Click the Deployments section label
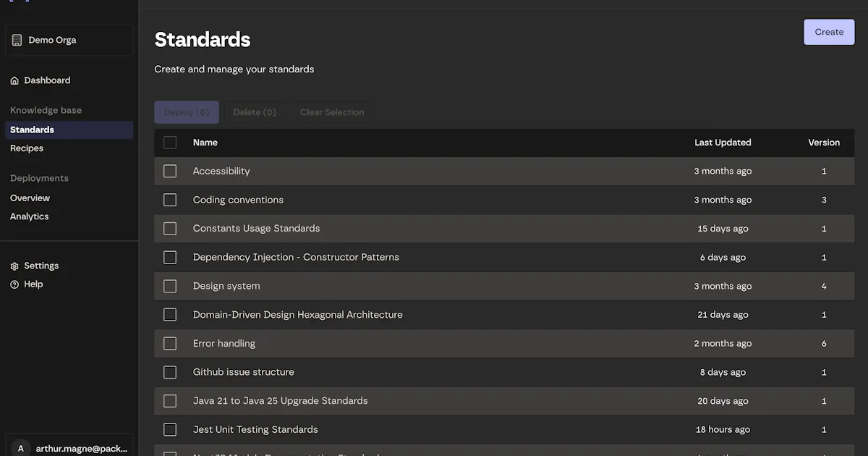This screenshot has height=456, width=868. click(x=39, y=178)
